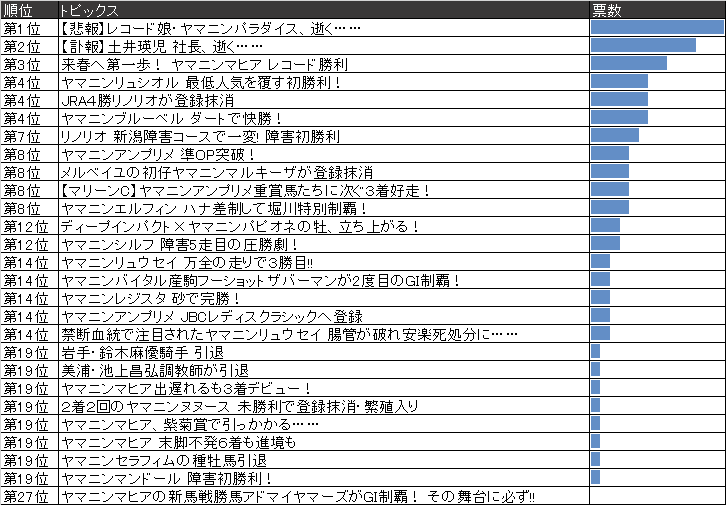Image resolution: width=726 pixels, height=505 pixels.
Task: Select topic ヤマニンリュシオル 最低人気を覆す初勝利
Action: pyautogui.click(x=201, y=82)
